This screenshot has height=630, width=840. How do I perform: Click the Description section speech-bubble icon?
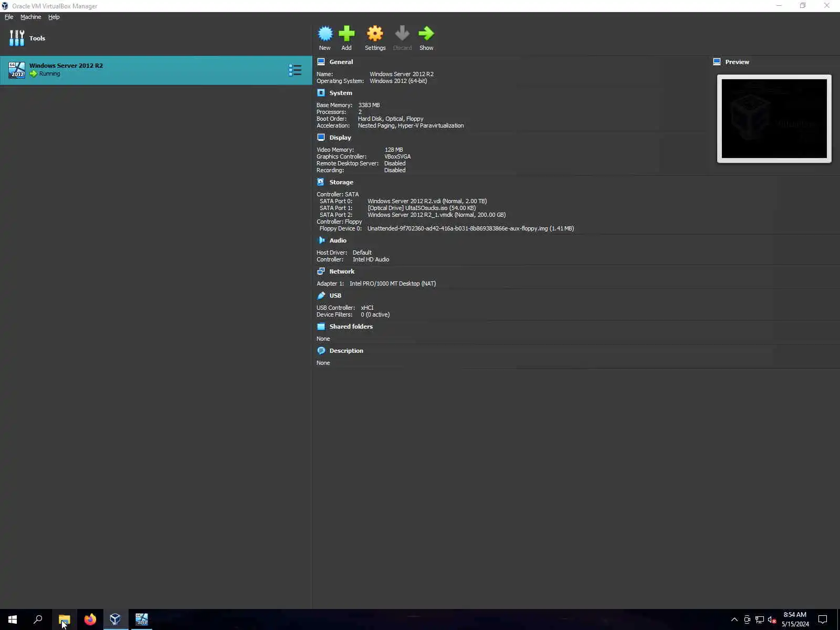[321, 351]
